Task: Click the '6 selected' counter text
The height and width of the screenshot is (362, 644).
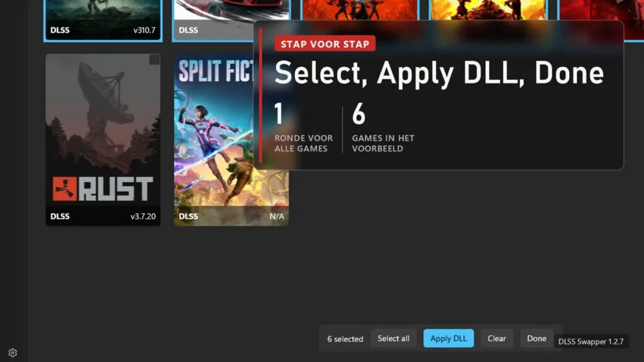Action: pyautogui.click(x=345, y=339)
